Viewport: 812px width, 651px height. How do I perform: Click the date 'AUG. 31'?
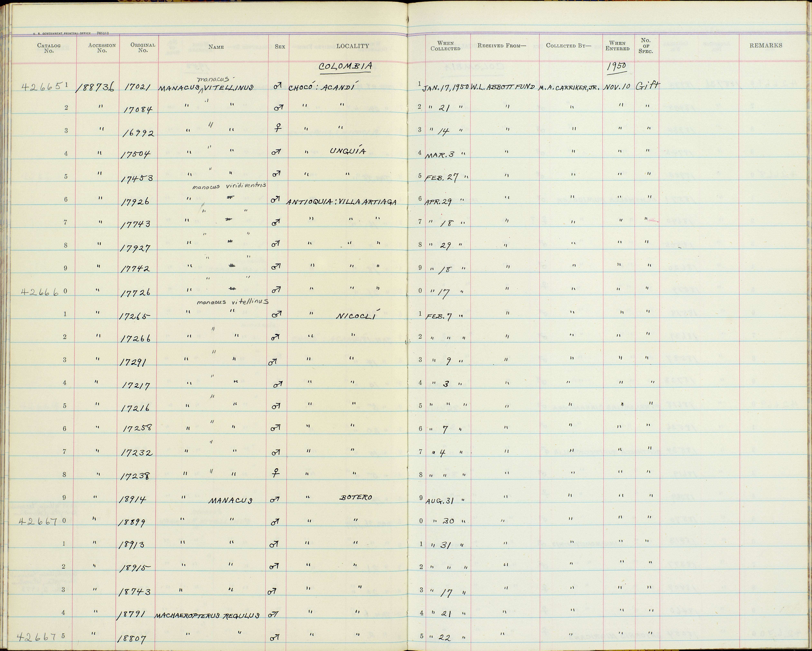coord(440,500)
